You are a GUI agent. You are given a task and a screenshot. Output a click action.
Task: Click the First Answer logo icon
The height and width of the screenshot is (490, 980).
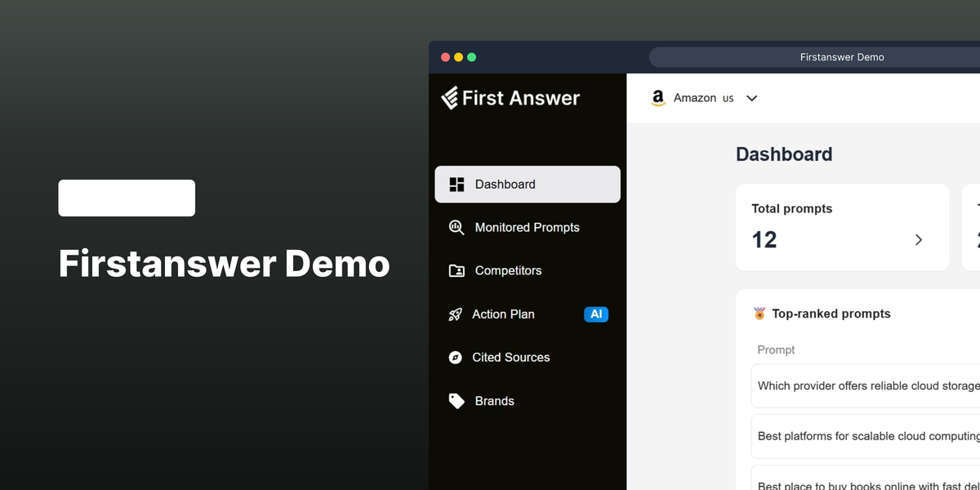(450, 98)
